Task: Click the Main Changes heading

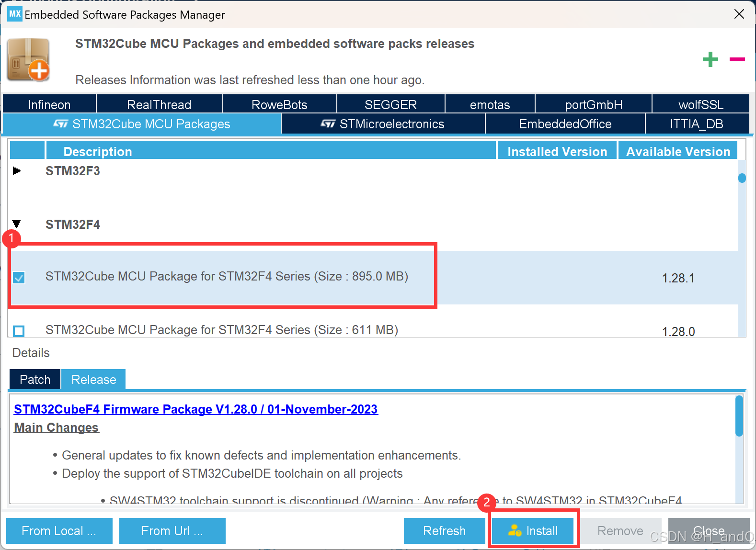Action: pos(57,427)
